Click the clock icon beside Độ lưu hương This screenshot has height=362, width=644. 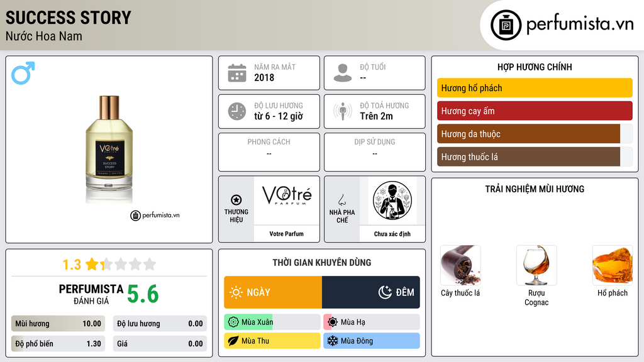[237, 111]
